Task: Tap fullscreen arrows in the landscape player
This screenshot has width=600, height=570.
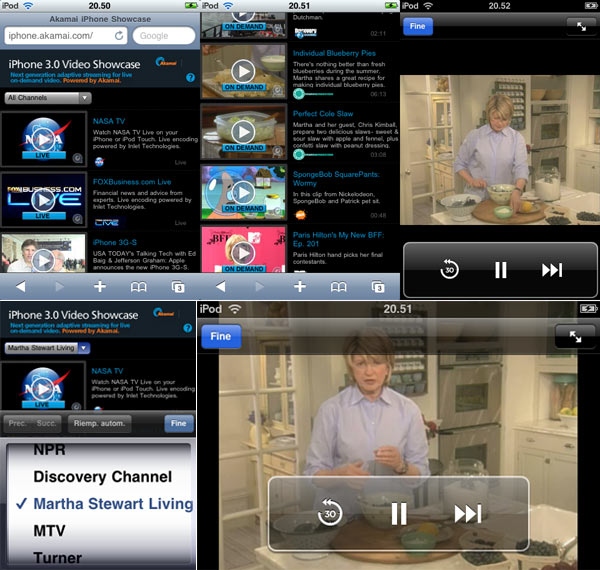Action: 575,337
